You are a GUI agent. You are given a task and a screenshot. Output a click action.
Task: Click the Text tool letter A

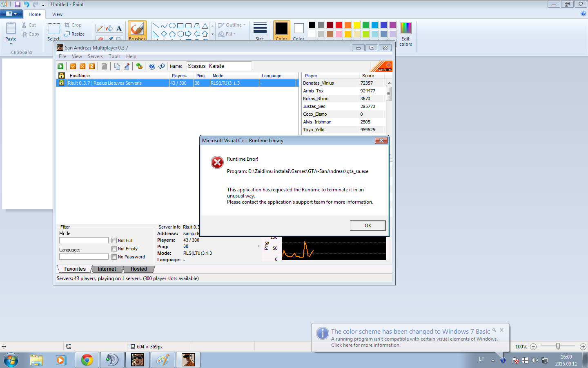(119, 29)
